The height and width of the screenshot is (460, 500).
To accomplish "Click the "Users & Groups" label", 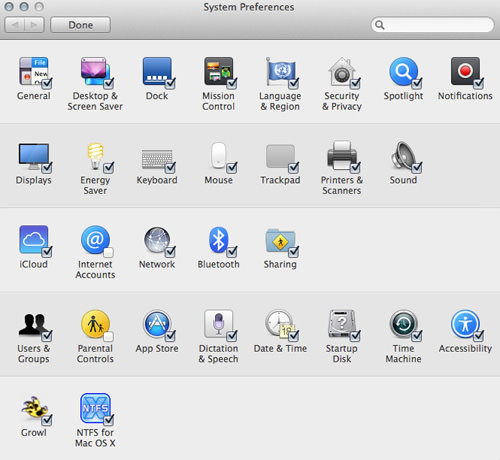I will [33, 354].
